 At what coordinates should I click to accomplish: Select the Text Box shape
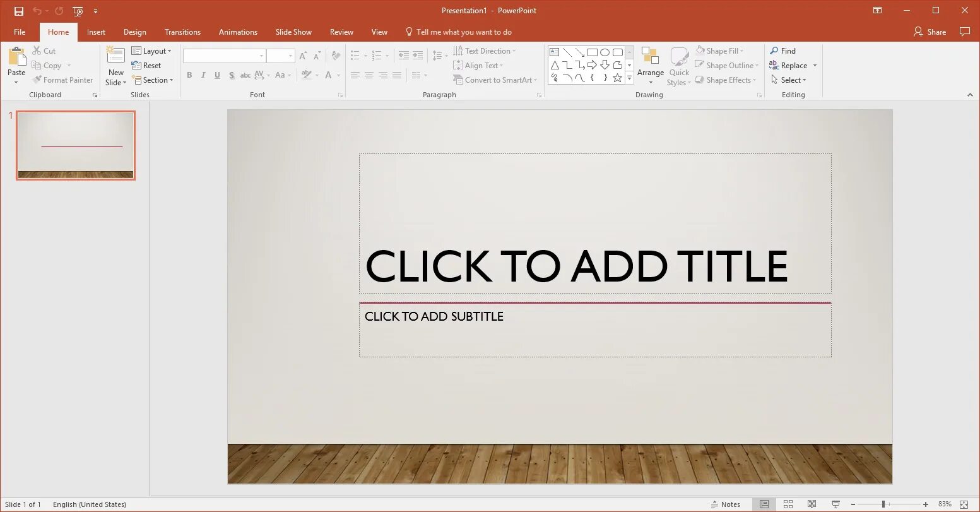(x=555, y=52)
